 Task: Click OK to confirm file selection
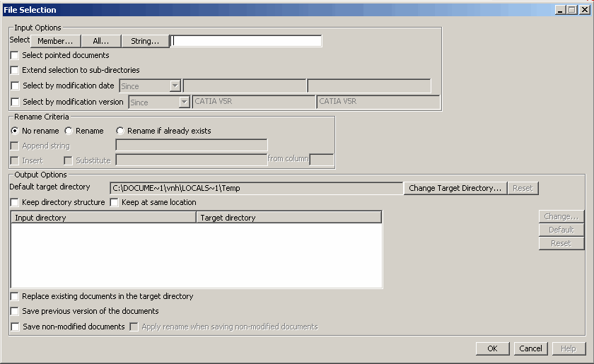[492, 348]
